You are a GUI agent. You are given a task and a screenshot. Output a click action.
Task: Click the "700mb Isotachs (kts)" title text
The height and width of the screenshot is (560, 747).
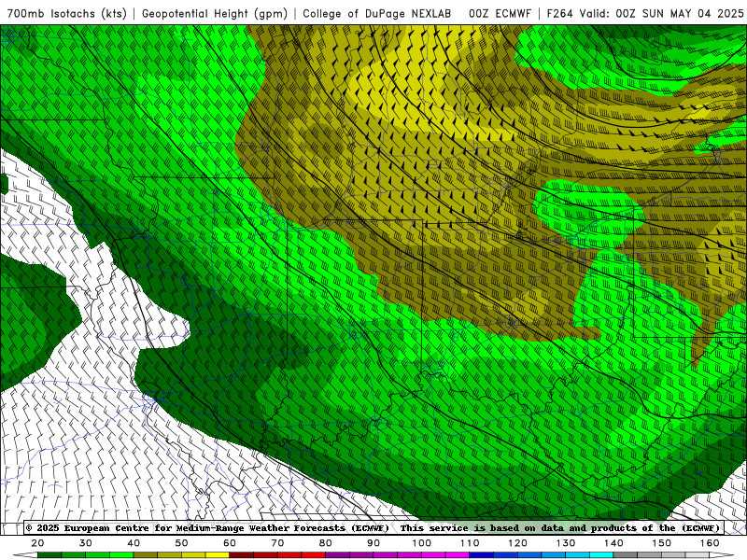coord(66,13)
